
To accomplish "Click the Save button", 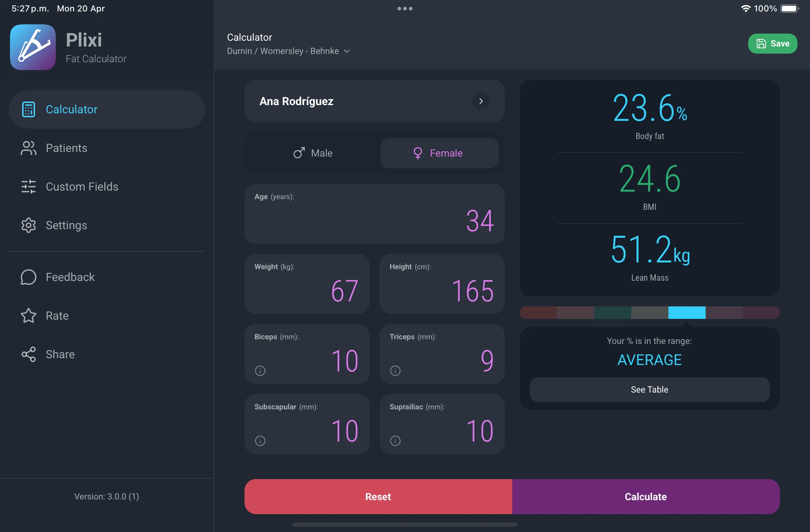I will (772, 44).
